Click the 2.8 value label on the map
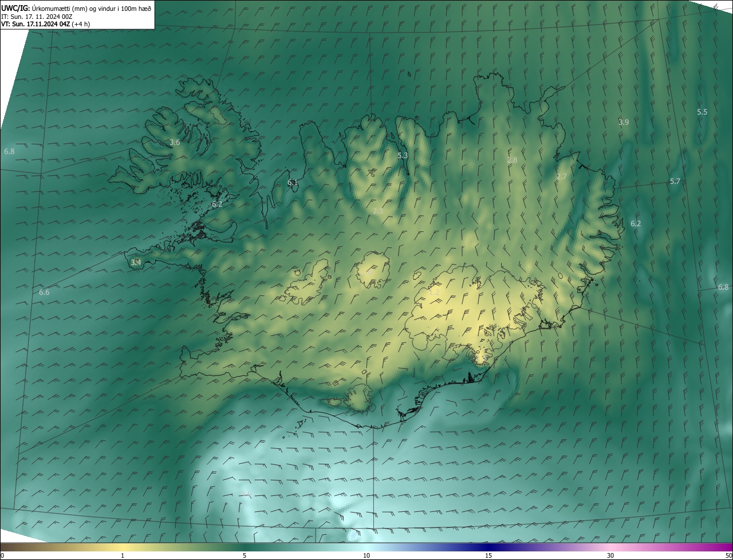 click(x=512, y=160)
